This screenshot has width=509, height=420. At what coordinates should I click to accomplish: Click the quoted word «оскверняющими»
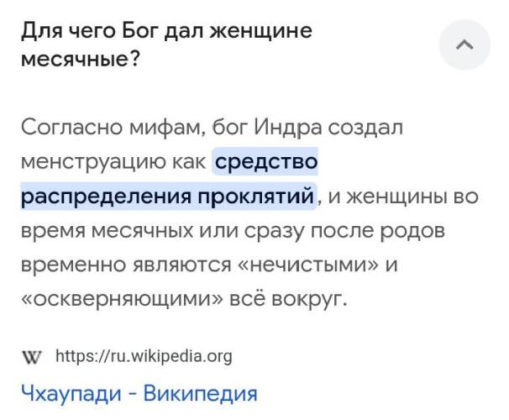(x=122, y=299)
